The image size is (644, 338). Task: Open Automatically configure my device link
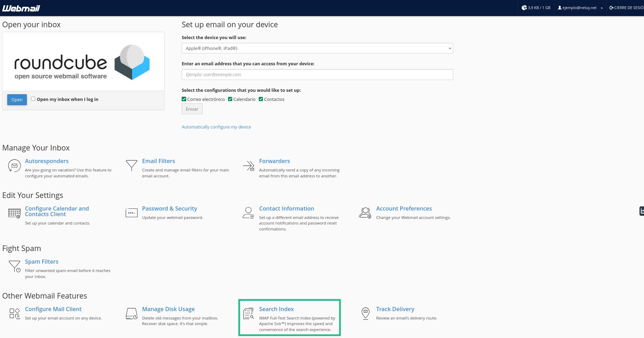click(216, 127)
